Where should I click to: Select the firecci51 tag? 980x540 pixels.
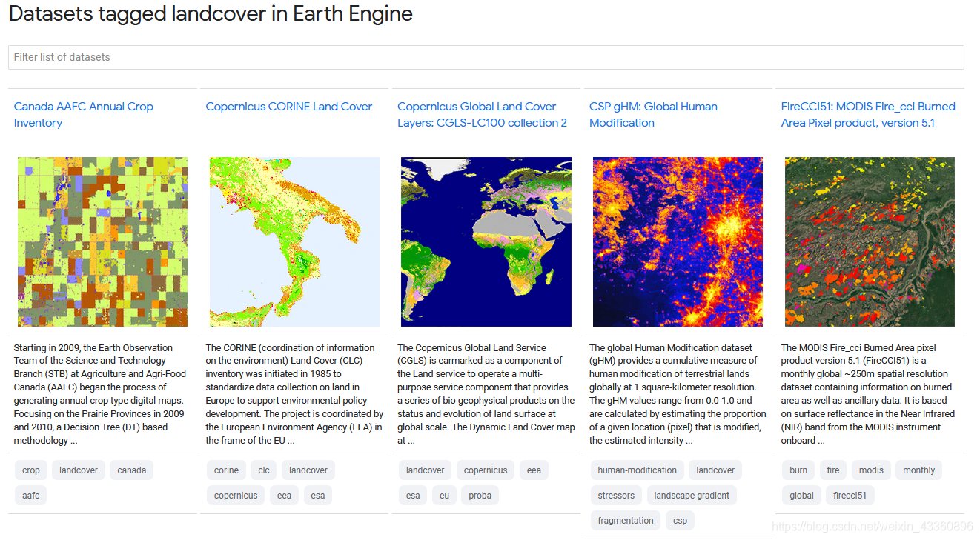pos(850,496)
